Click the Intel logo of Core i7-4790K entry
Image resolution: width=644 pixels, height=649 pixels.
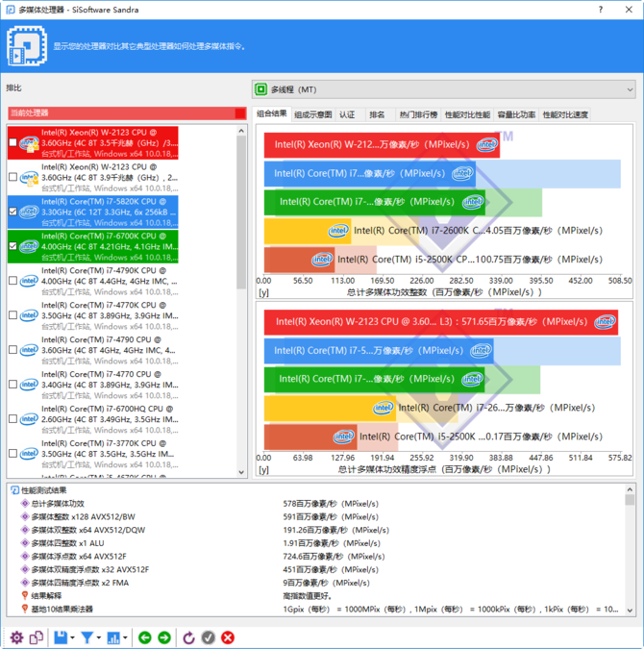click(x=29, y=281)
